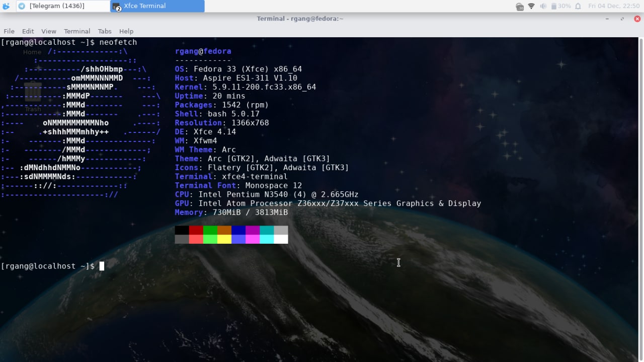Maximize the terminal window
The image size is (644, 362).
(x=622, y=19)
